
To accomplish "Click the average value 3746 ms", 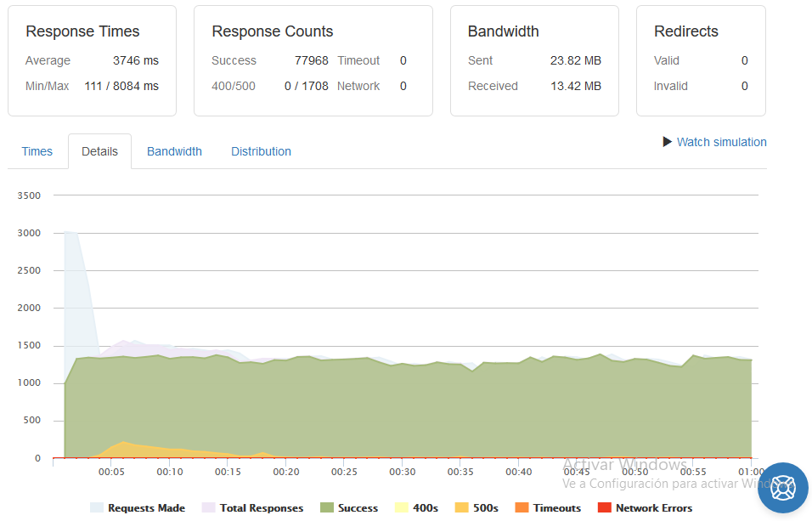I will [x=136, y=60].
